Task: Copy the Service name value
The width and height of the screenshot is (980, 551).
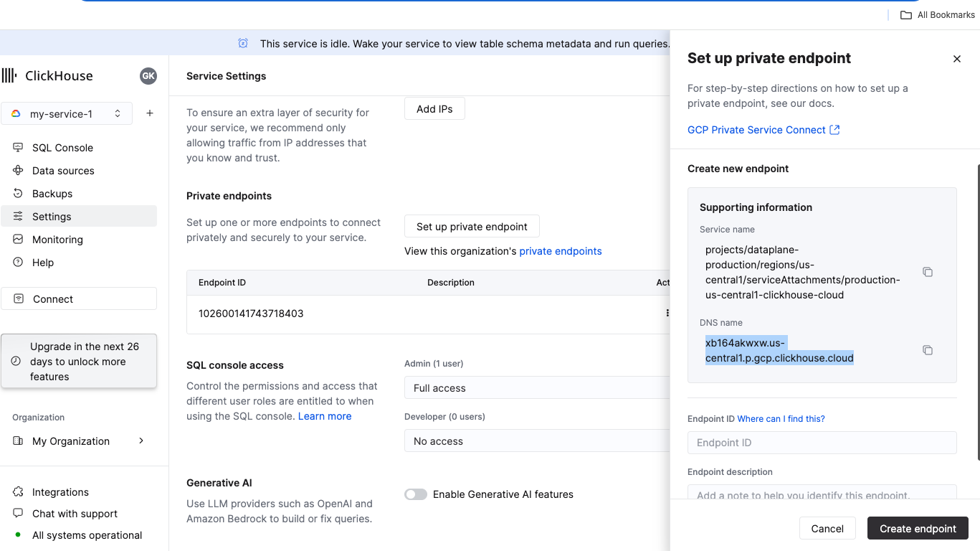Action: point(928,272)
